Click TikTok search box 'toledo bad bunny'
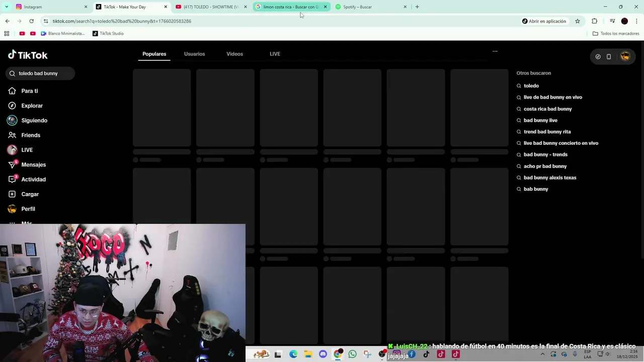This screenshot has height=362, width=644. coord(40,73)
